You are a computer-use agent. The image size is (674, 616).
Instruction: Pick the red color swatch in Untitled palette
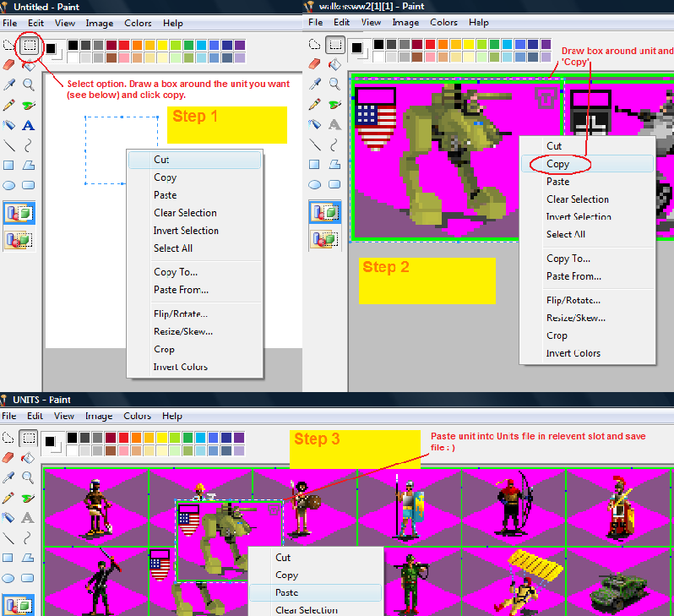(124, 45)
